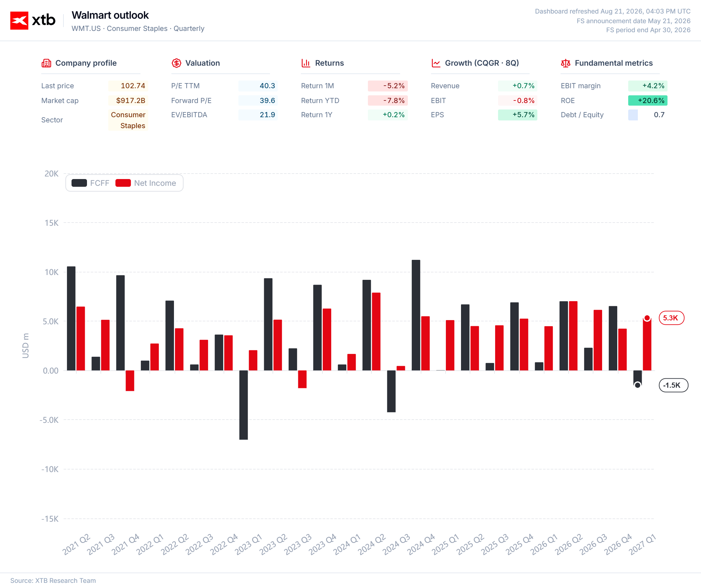The height and width of the screenshot is (588, 701).
Task: Click the USD m axis title
Action: pos(25,346)
